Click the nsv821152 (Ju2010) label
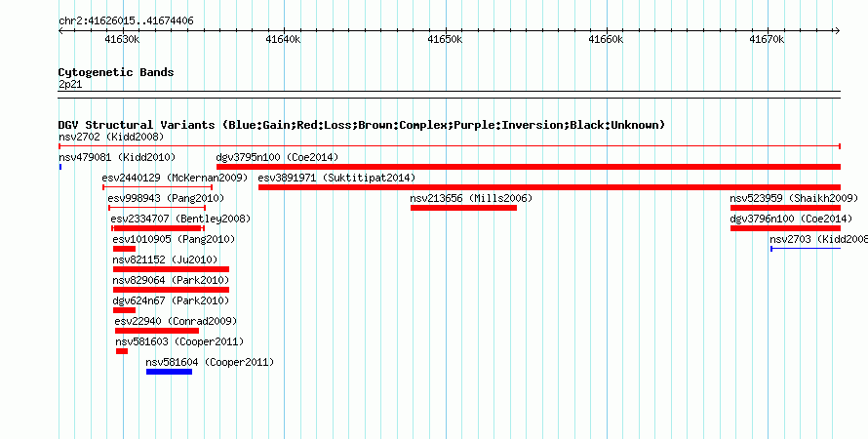The width and height of the screenshot is (868, 439). tap(166, 259)
